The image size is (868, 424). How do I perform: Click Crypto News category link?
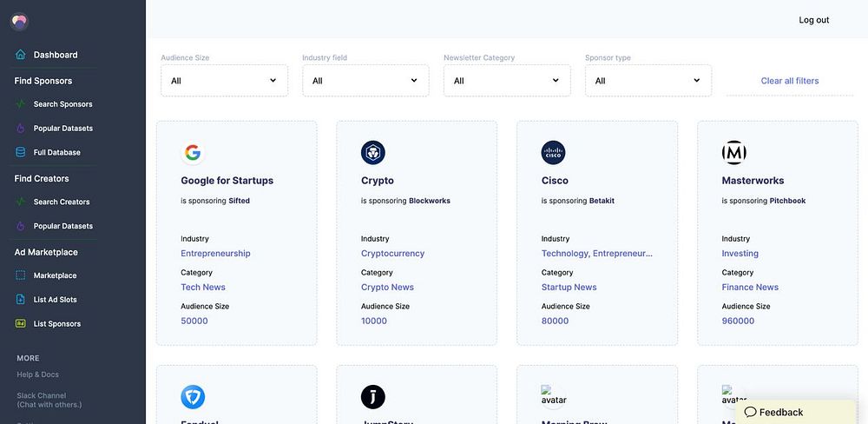pos(387,287)
